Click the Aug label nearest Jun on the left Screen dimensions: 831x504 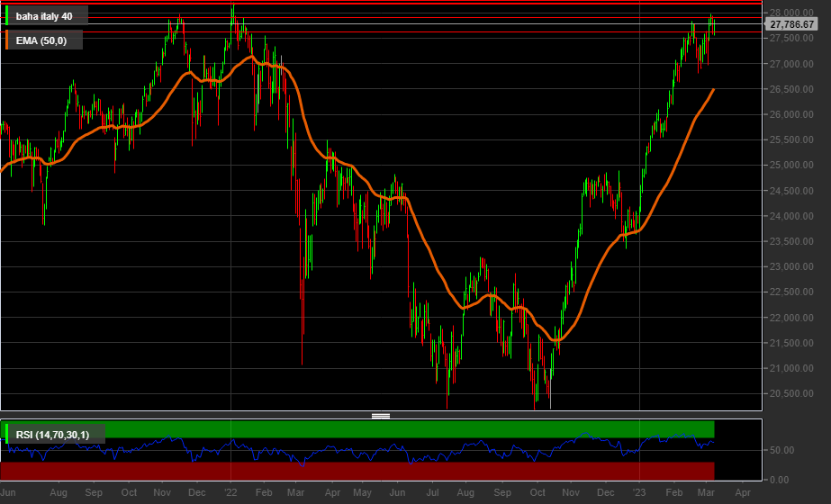click(x=59, y=492)
